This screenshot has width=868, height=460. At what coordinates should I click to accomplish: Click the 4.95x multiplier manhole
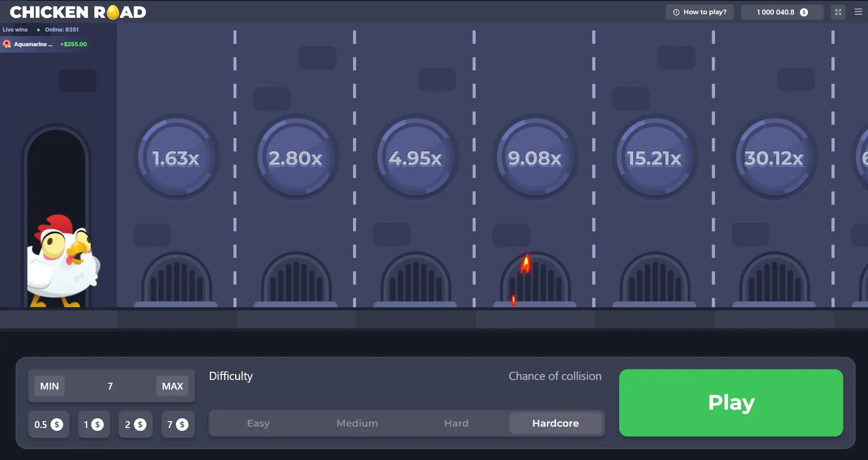(x=416, y=157)
